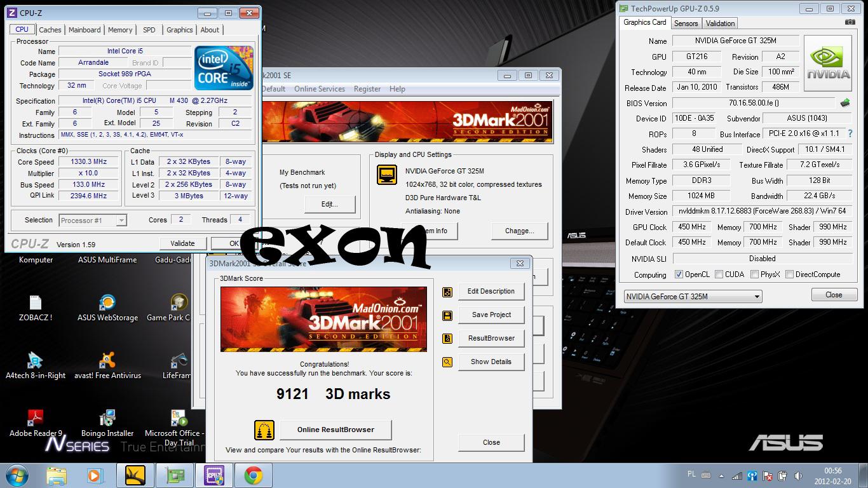Screen dimensions: 868x488
Task: Click the Close button in GPU-Z
Action: click(834, 295)
